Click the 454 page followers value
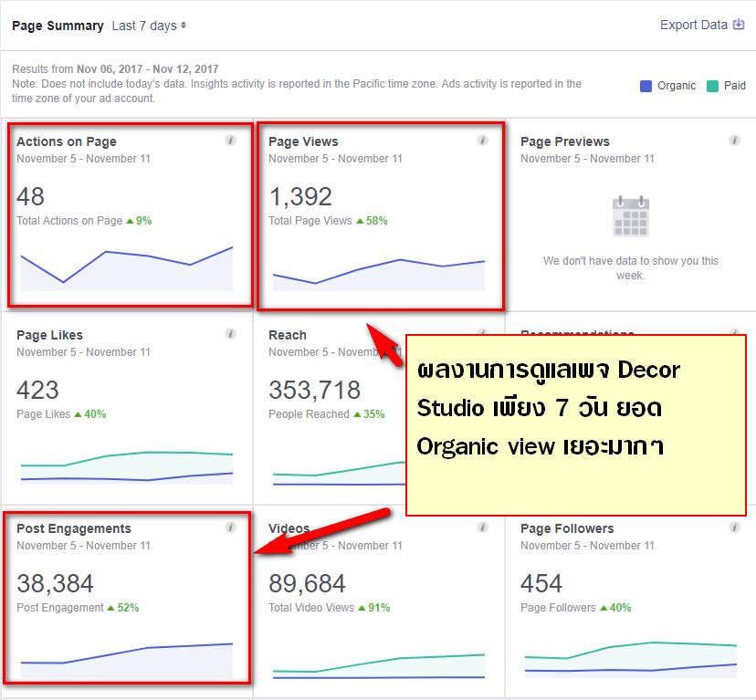The width and height of the screenshot is (756, 700). (541, 583)
